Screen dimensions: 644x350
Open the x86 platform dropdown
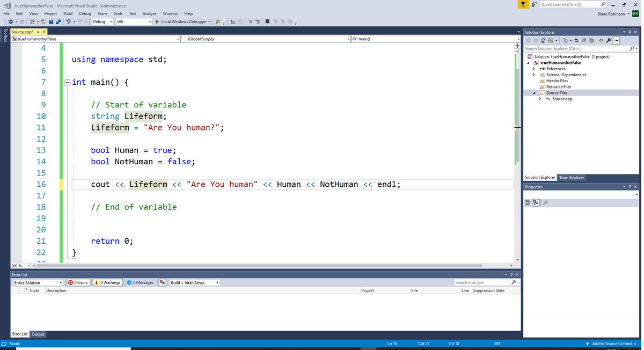tap(134, 21)
